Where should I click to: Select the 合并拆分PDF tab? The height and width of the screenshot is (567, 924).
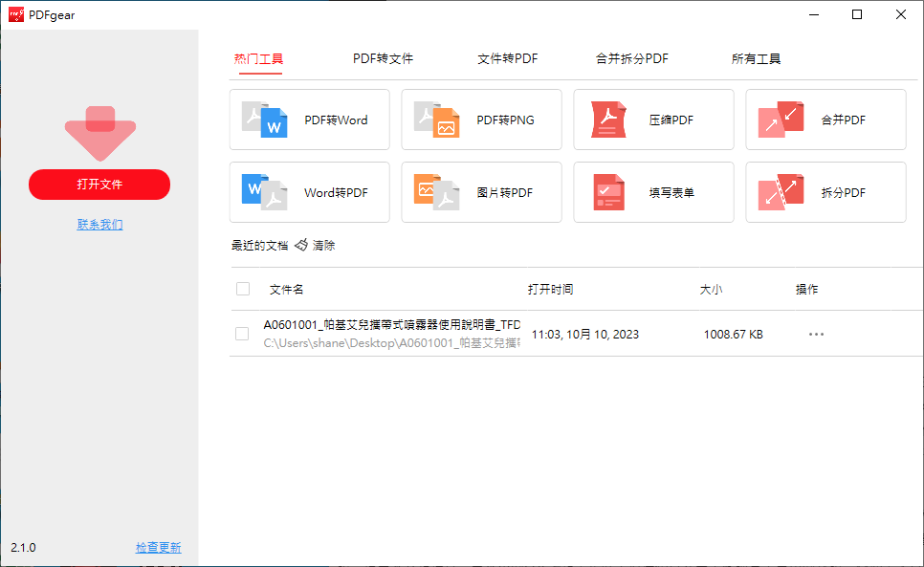tap(631, 59)
